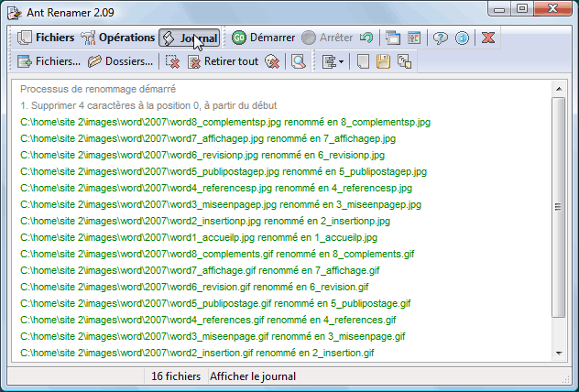Screen dimensions: 579x392
Task: Click the always-on-top window icon
Action: [x=393, y=38]
